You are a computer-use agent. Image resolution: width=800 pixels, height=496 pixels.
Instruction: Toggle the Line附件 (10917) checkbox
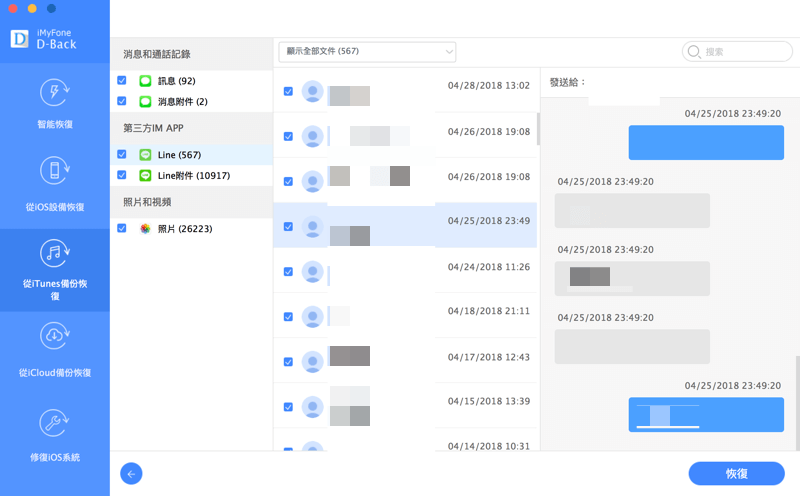122,175
